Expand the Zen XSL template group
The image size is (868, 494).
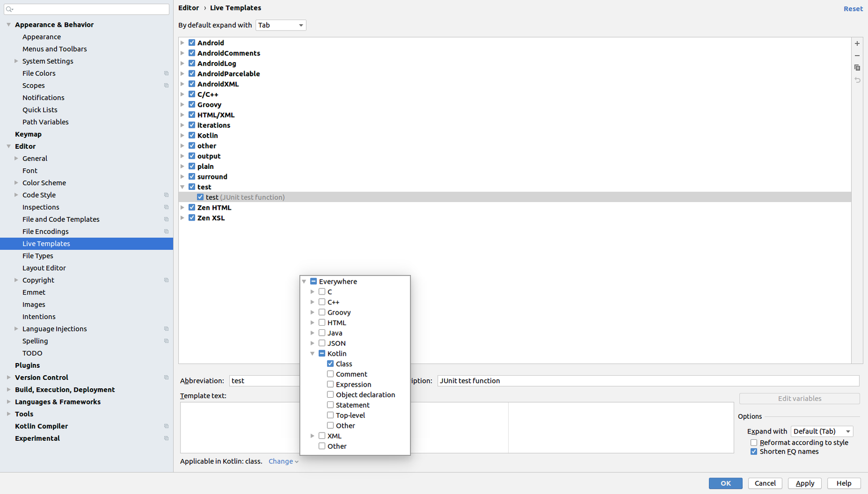[183, 218]
